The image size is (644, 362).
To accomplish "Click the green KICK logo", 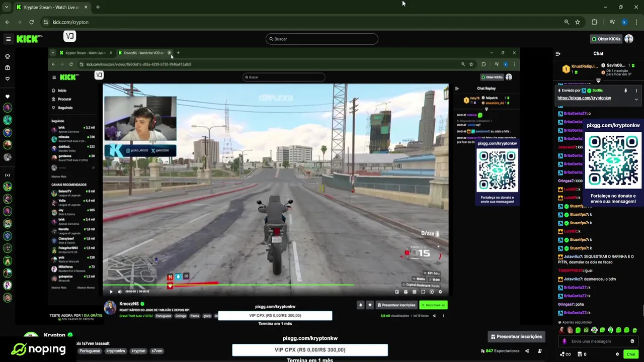I will point(29,39).
